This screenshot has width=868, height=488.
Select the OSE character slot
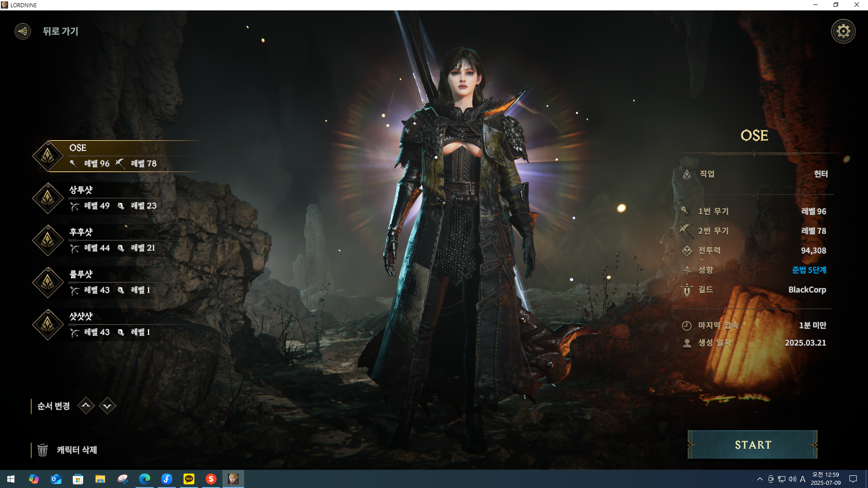[x=118, y=156]
